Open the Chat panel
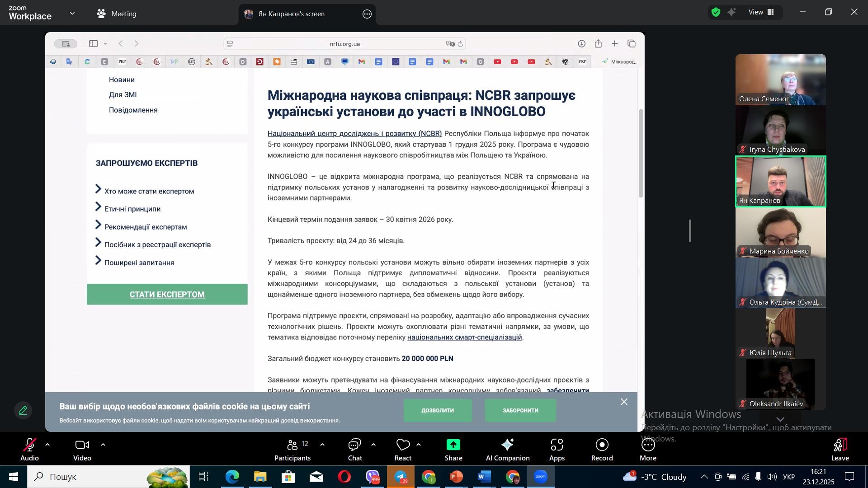Viewport: 868px width, 488px height. pos(355,450)
